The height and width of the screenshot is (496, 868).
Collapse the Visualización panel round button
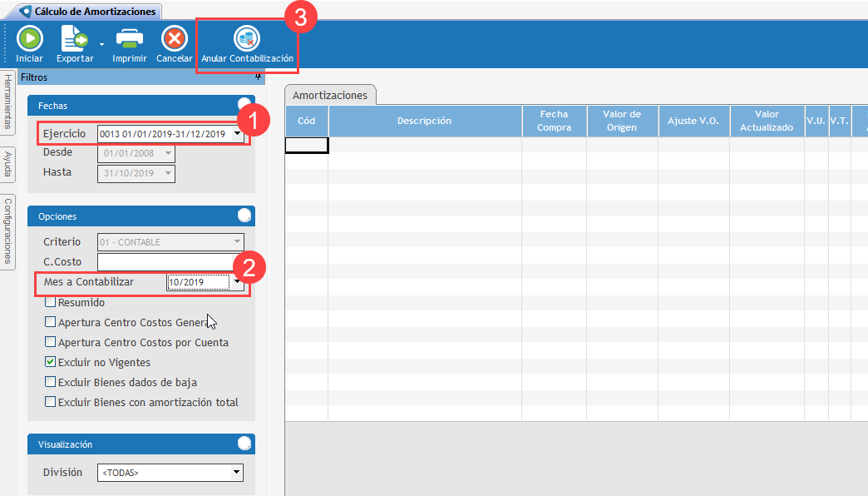pyautogui.click(x=244, y=444)
